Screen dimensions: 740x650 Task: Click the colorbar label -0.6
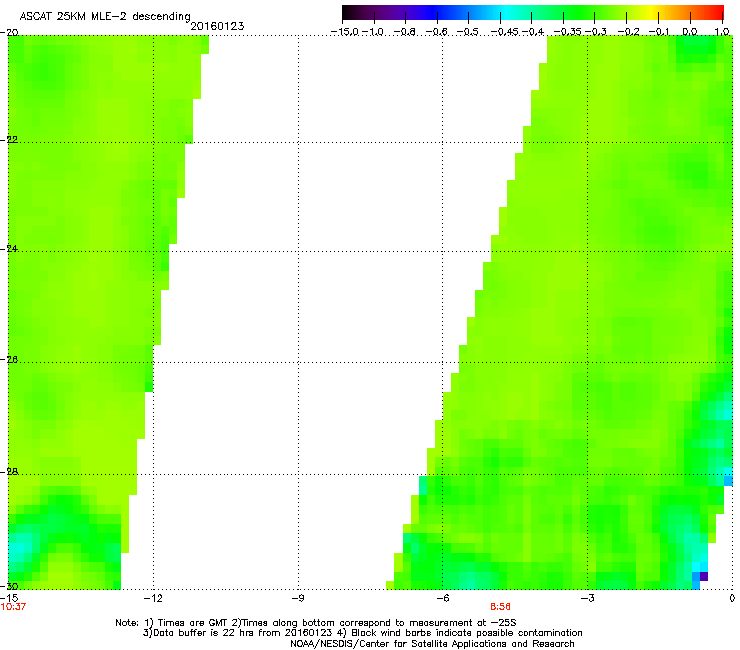(x=437, y=32)
